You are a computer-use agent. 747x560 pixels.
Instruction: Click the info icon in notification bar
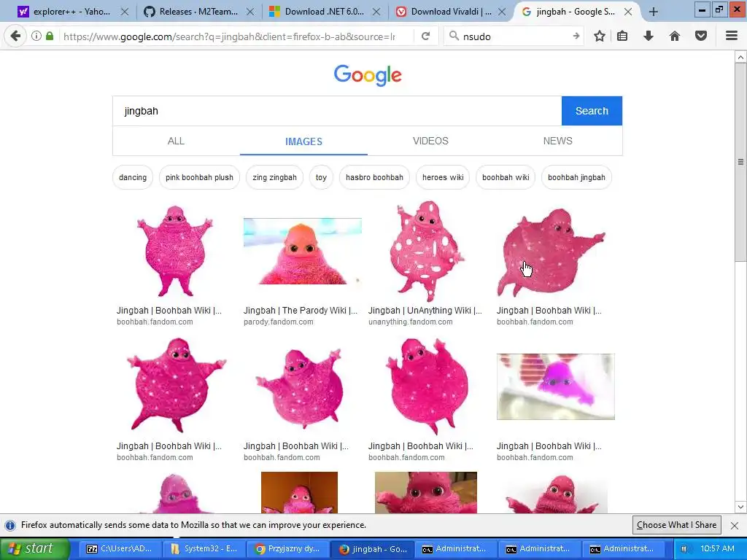pos(10,525)
